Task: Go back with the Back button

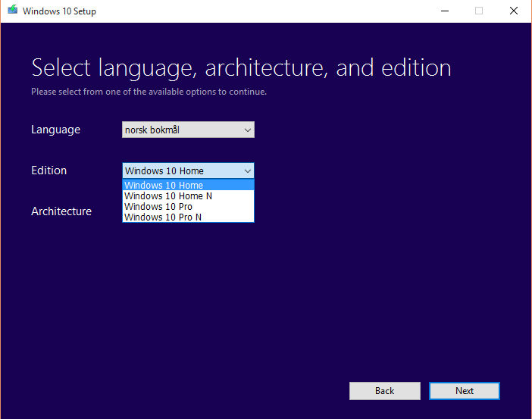Action: click(x=385, y=391)
